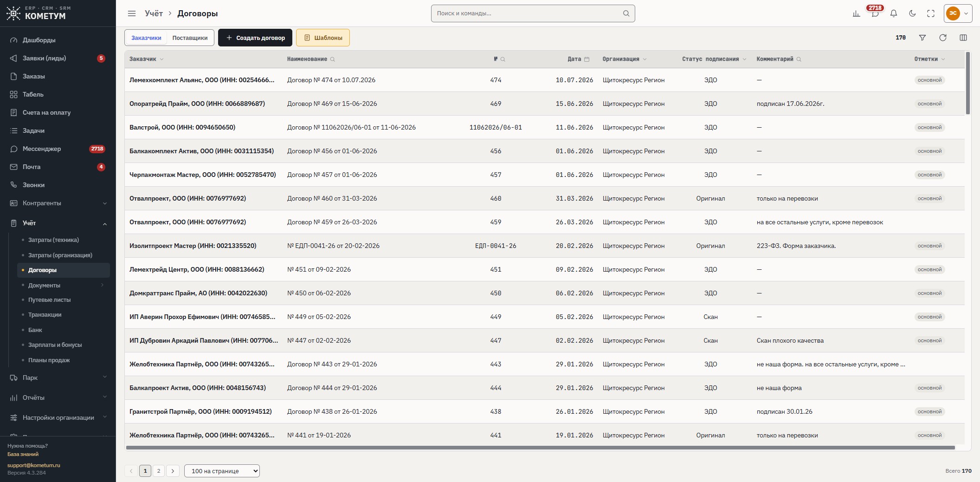Open the table filter funnel icon

(x=922, y=38)
